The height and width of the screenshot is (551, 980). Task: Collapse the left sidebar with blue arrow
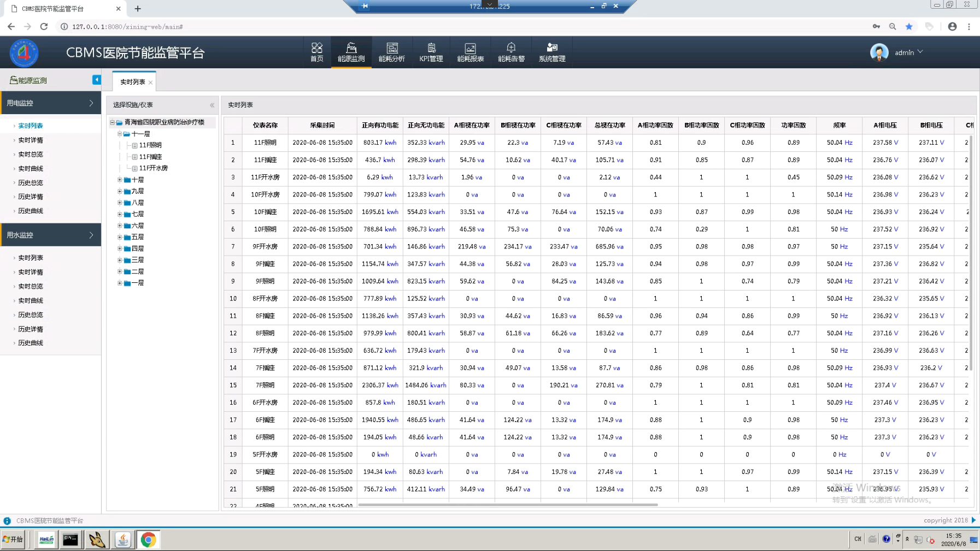click(96, 80)
